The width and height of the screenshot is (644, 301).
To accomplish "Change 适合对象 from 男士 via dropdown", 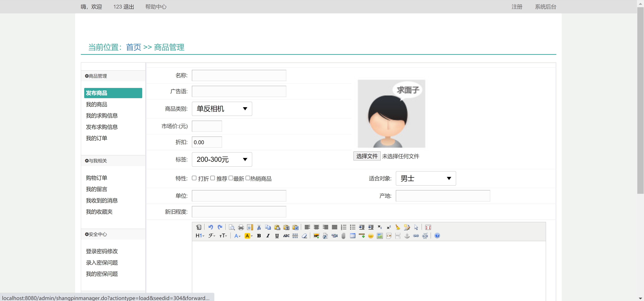I will [x=425, y=178].
